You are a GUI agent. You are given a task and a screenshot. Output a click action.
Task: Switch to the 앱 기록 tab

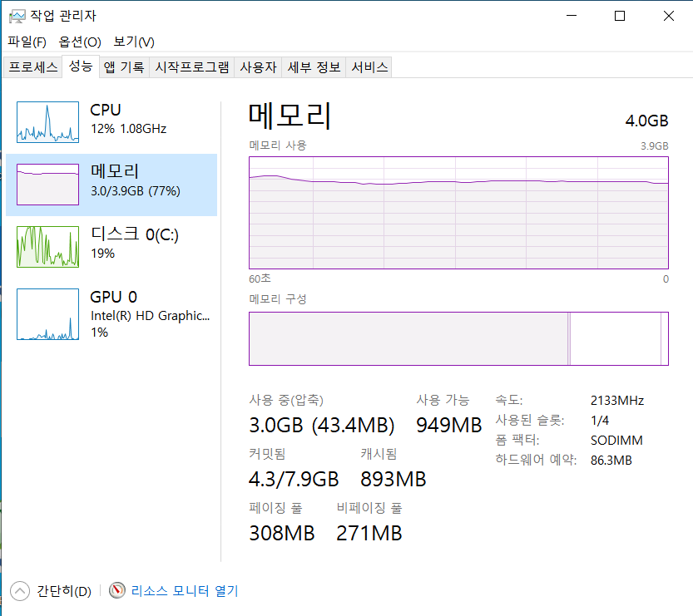coord(124,67)
